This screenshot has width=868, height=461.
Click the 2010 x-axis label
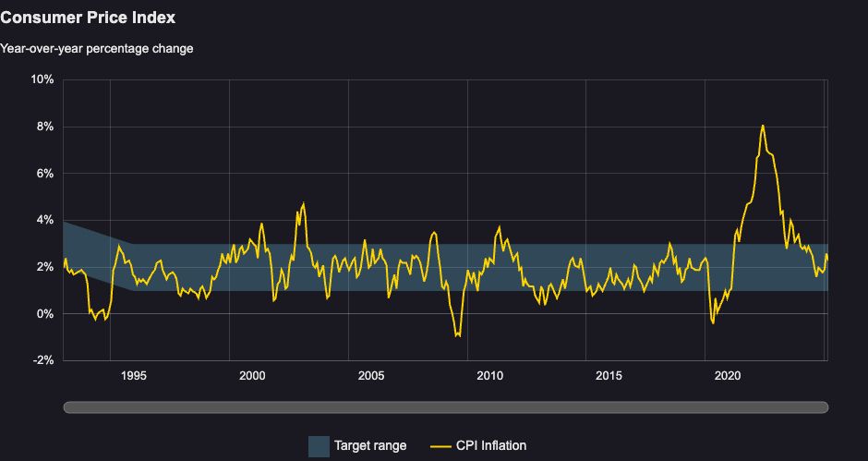point(490,376)
